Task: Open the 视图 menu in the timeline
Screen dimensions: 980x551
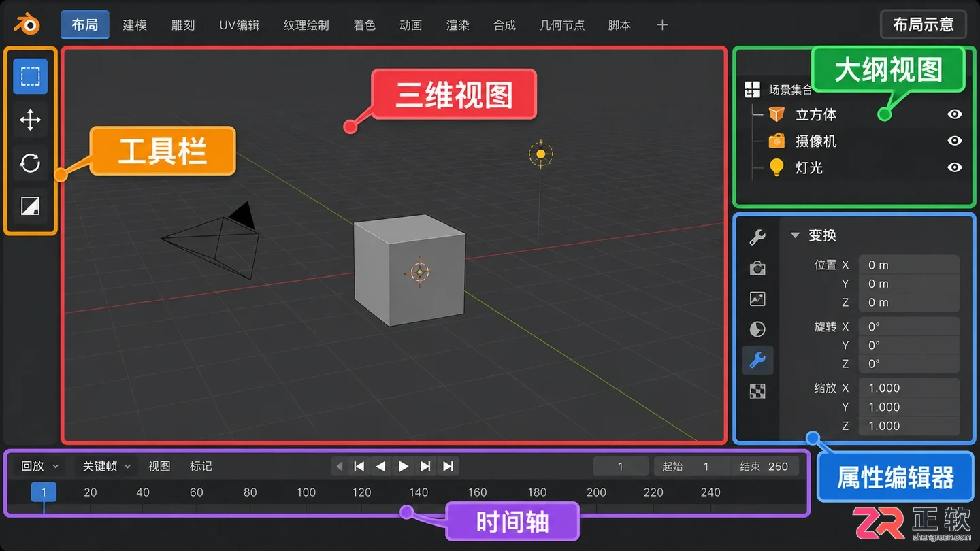Action: (x=159, y=466)
